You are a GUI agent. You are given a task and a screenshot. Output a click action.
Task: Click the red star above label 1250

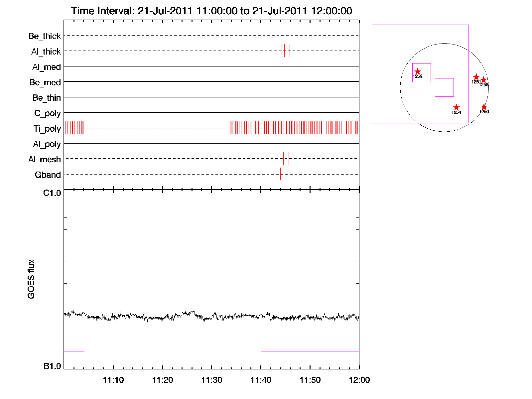click(x=484, y=107)
